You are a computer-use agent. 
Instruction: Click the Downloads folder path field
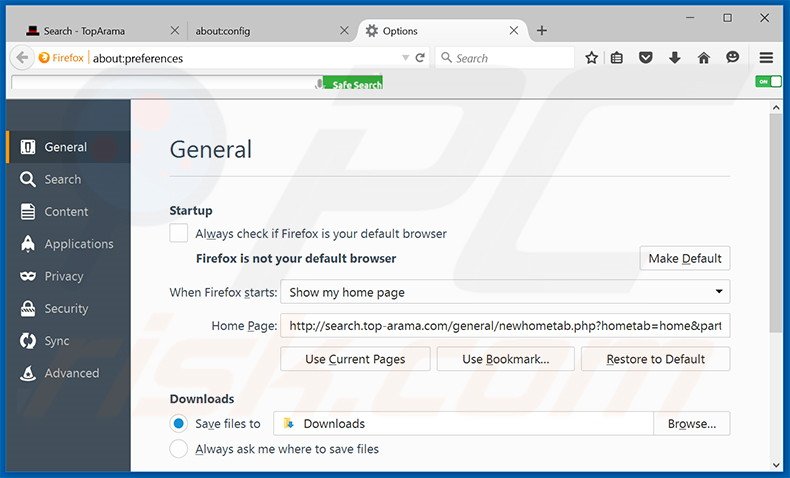point(464,424)
